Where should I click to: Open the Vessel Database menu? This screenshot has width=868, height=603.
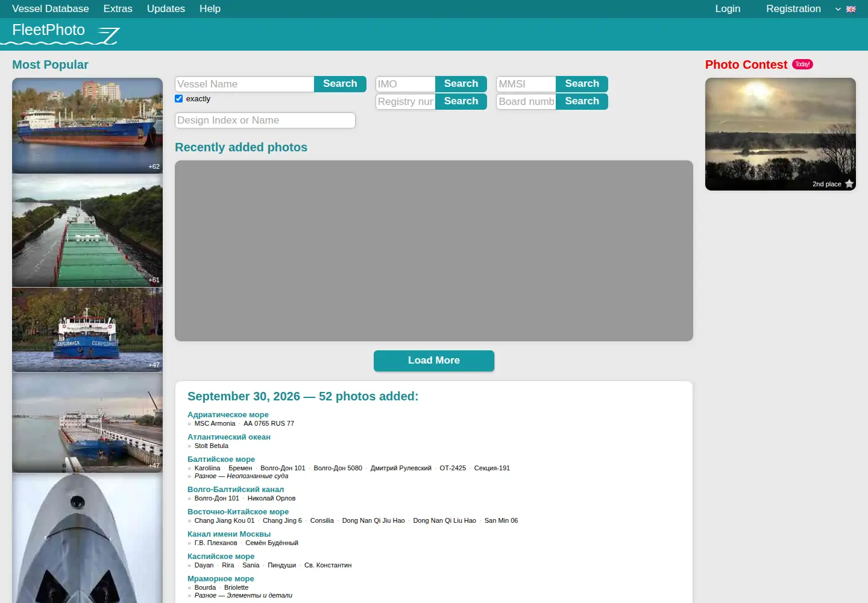[51, 9]
